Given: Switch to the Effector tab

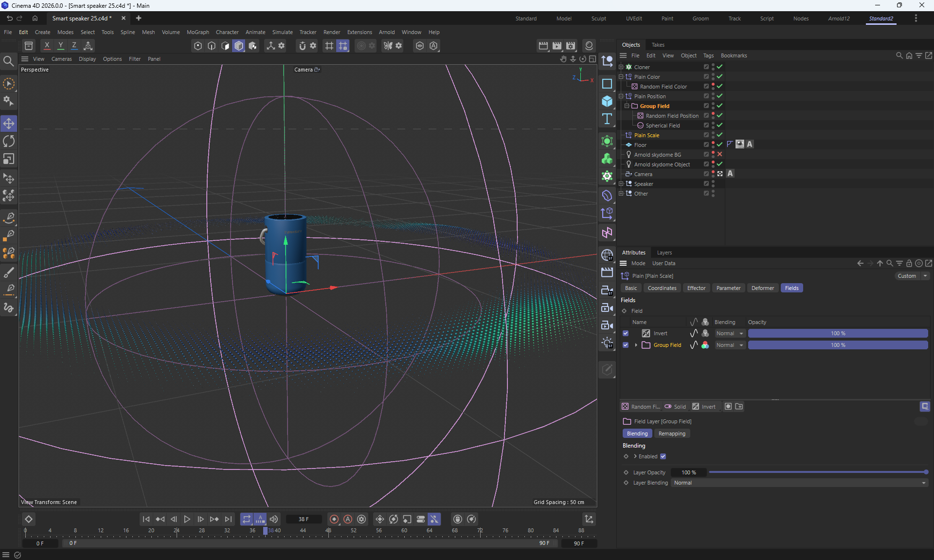Looking at the screenshot, I should pyautogui.click(x=696, y=288).
